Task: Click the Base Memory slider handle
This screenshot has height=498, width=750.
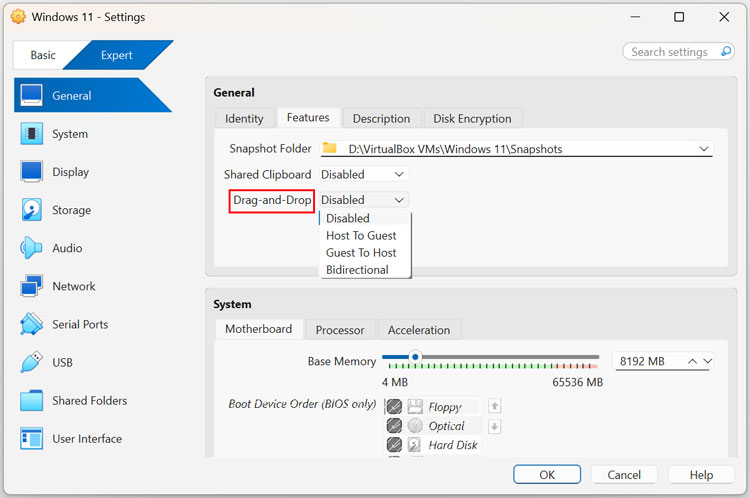Action: point(415,357)
